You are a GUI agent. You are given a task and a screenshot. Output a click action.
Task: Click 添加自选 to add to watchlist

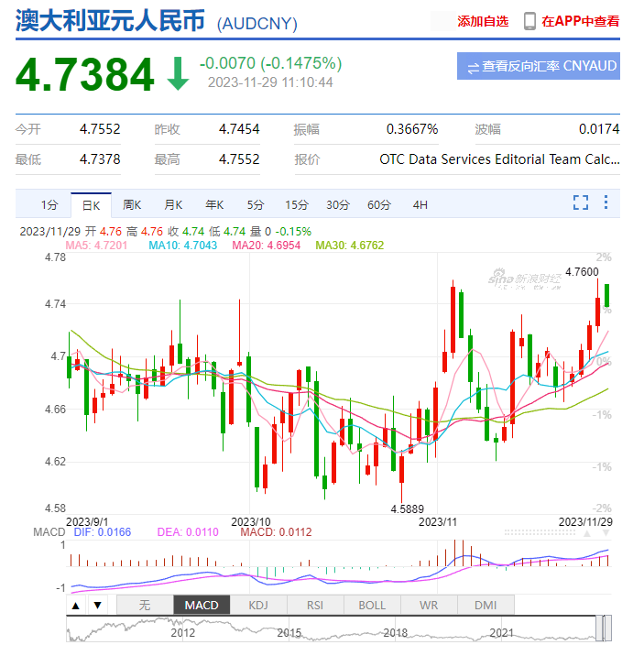click(483, 21)
